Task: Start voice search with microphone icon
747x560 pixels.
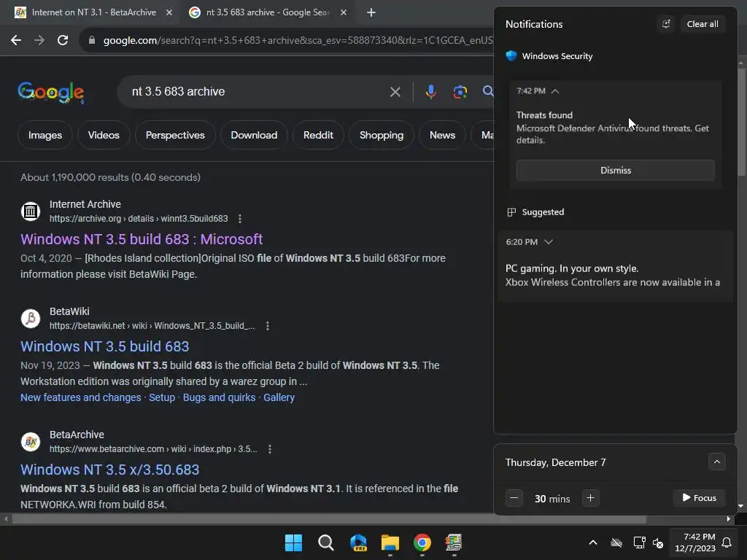Action: [x=430, y=92]
